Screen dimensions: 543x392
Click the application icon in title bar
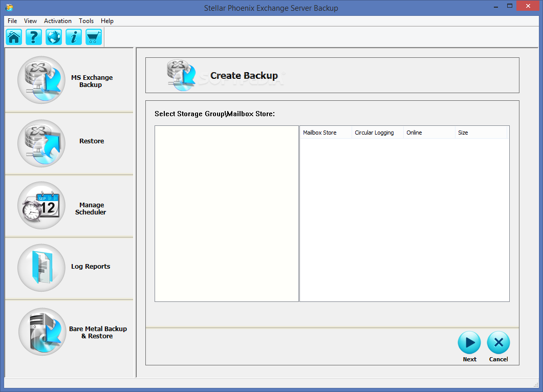pos(9,7)
